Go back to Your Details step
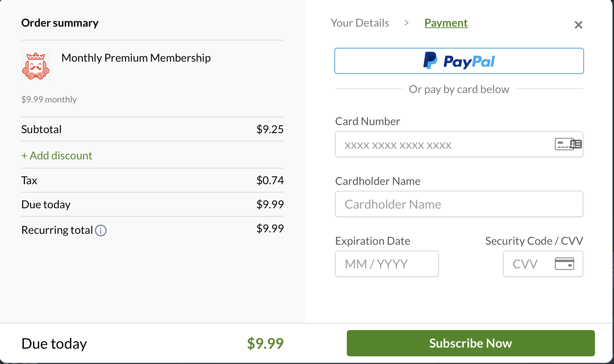Viewport: 614px width, 364px height. point(360,23)
